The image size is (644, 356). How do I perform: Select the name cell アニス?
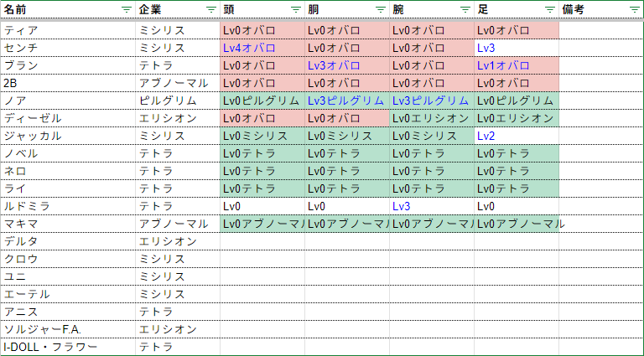pos(68,312)
